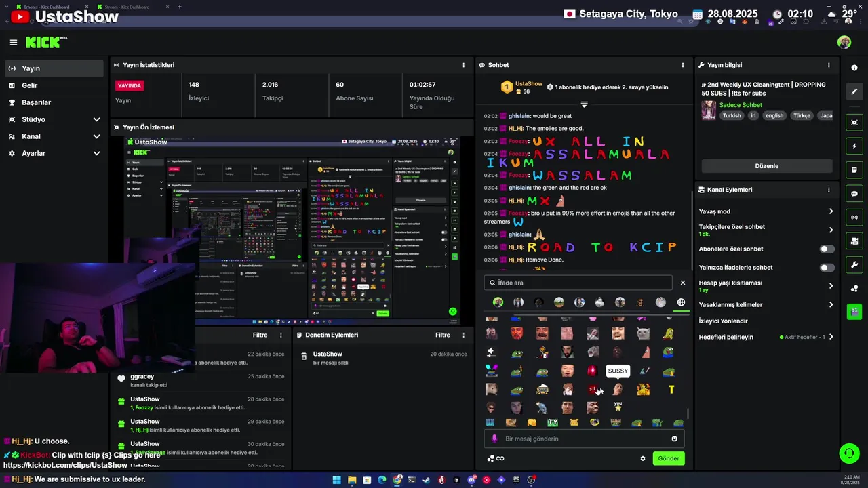Screen dimensions: 868x488
Task: Go to Gelir in the sidebar
Action: click(55, 85)
